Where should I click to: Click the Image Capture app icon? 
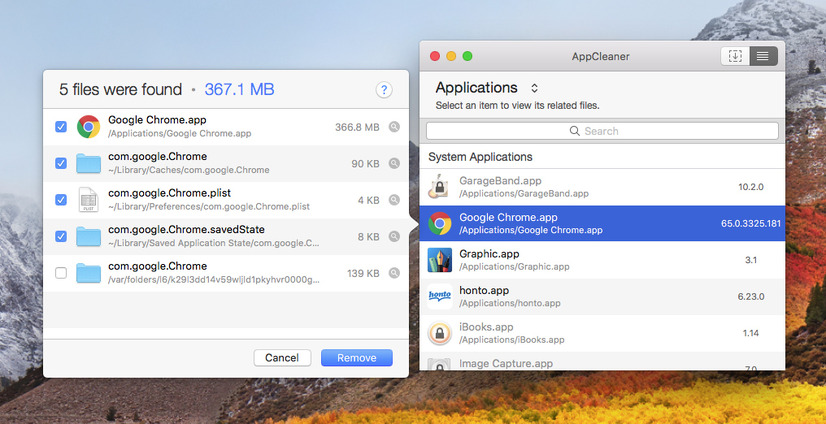tap(440, 363)
